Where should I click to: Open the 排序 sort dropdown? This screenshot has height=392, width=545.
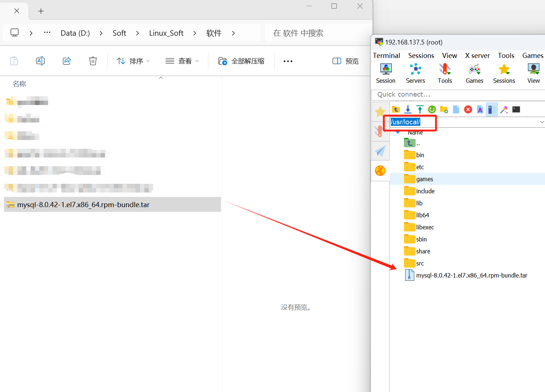133,61
